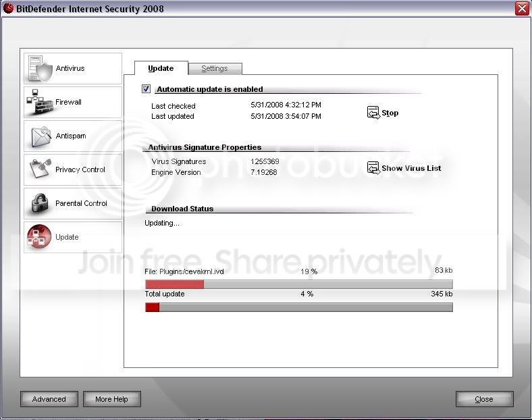Click the Close button at bottom right
Screen dimensions: 532x420
(x=484, y=399)
